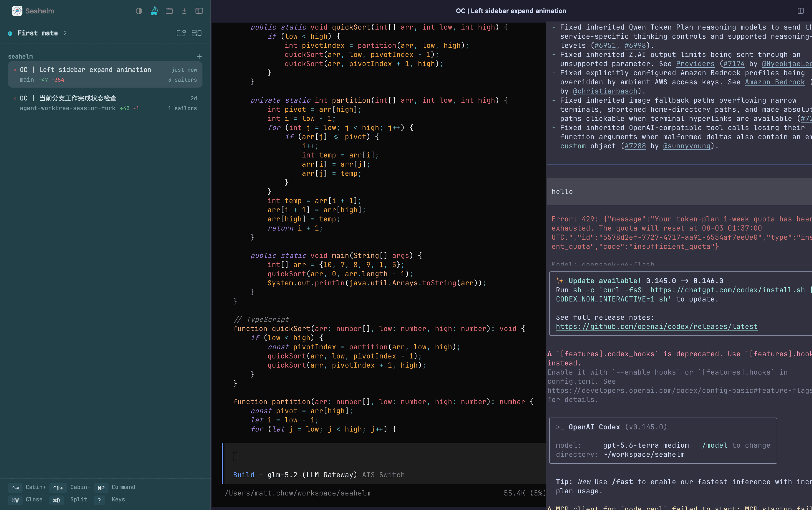Click the ⌘P Command shortcut
Image resolution: width=812 pixels, height=510 pixels.
115,487
